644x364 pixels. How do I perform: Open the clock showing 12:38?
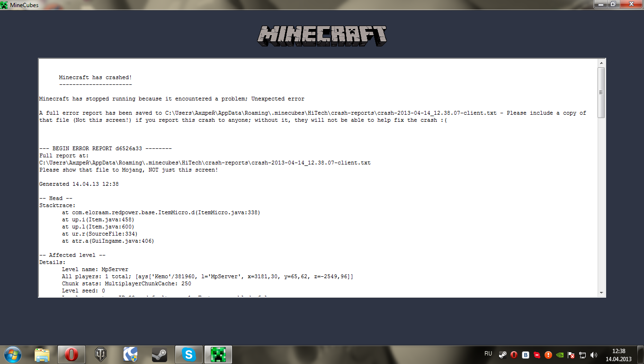click(x=618, y=355)
